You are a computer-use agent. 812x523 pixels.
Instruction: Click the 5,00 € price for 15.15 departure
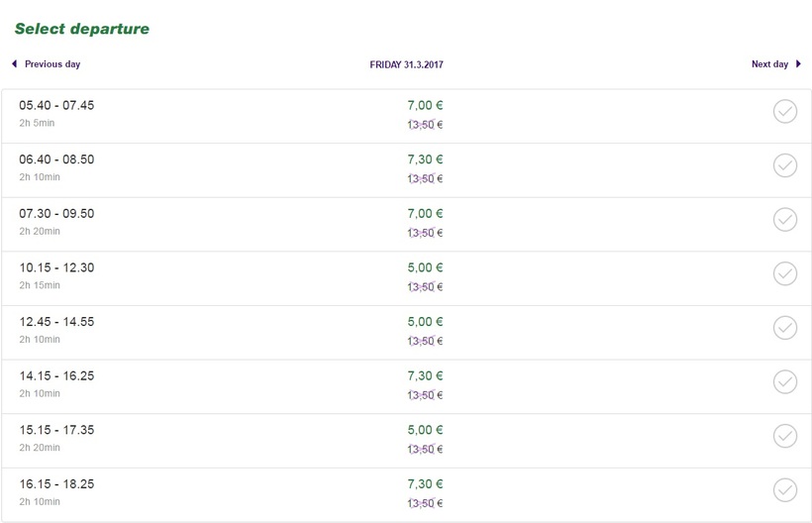pos(425,430)
